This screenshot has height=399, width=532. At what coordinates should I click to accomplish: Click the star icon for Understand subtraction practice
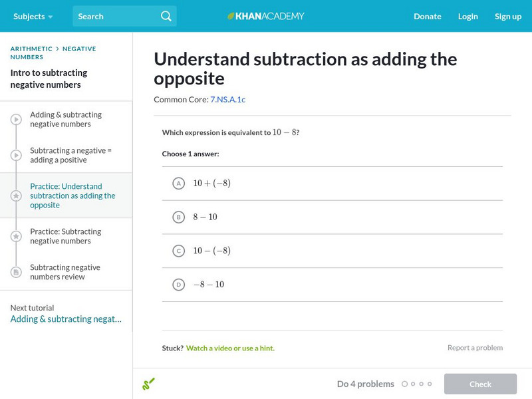[16, 196]
